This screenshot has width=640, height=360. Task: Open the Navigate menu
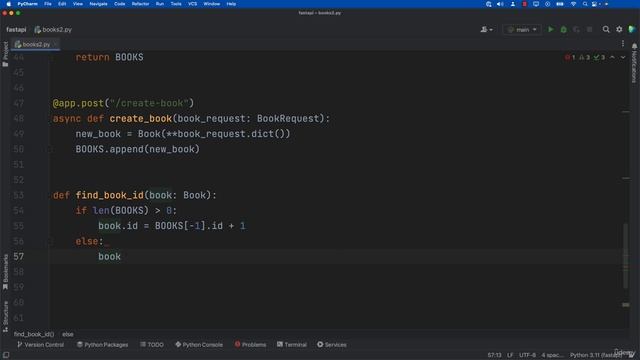coord(98,4)
